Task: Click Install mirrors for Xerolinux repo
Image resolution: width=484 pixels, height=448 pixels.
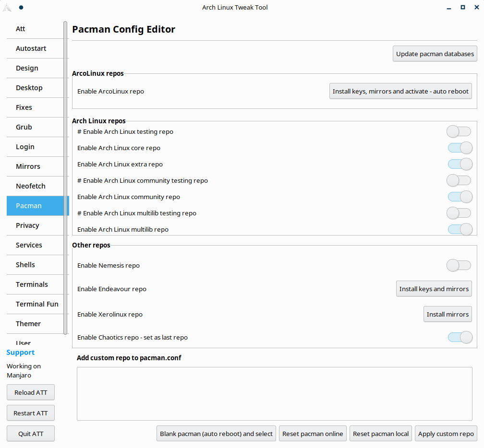Action: (x=448, y=314)
